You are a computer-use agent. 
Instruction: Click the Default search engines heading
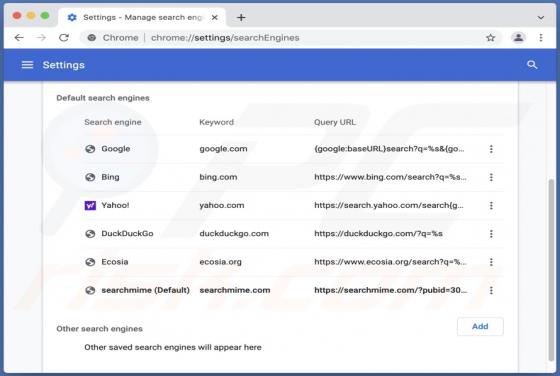(x=103, y=98)
